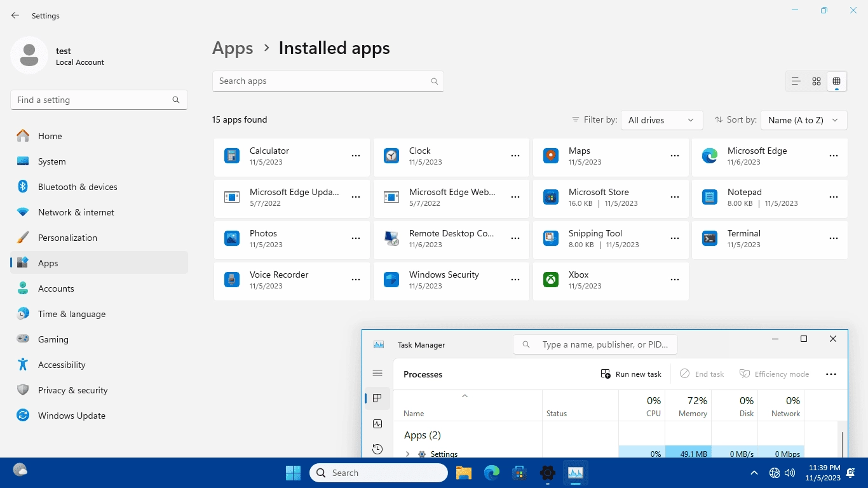
Task: Click the Maps app icon
Action: point(551,156)
